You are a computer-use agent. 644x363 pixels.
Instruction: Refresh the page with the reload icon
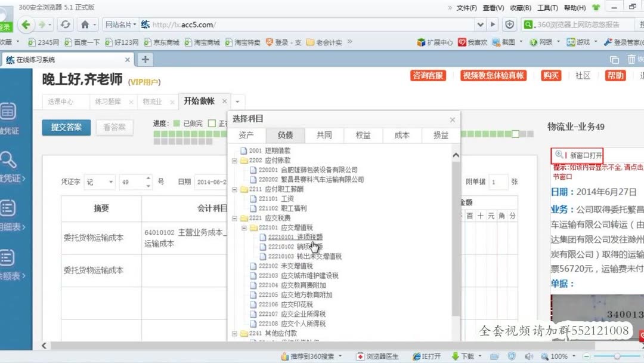66,25
